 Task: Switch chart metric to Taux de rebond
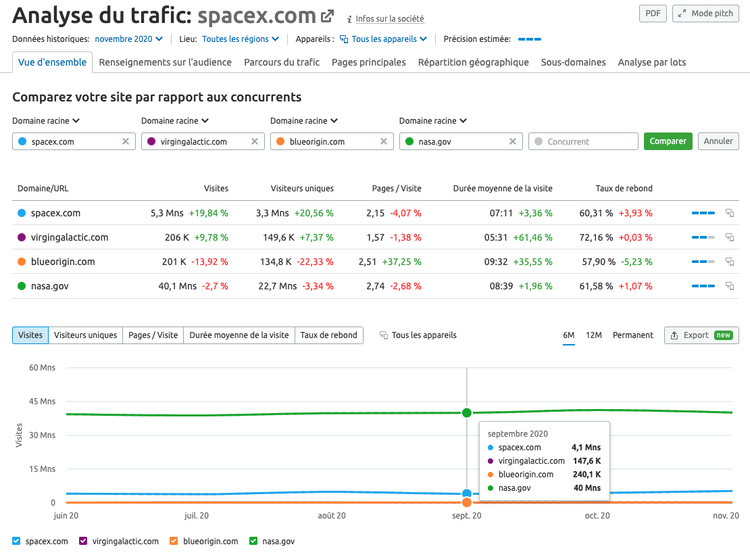[x=329, y=335]
